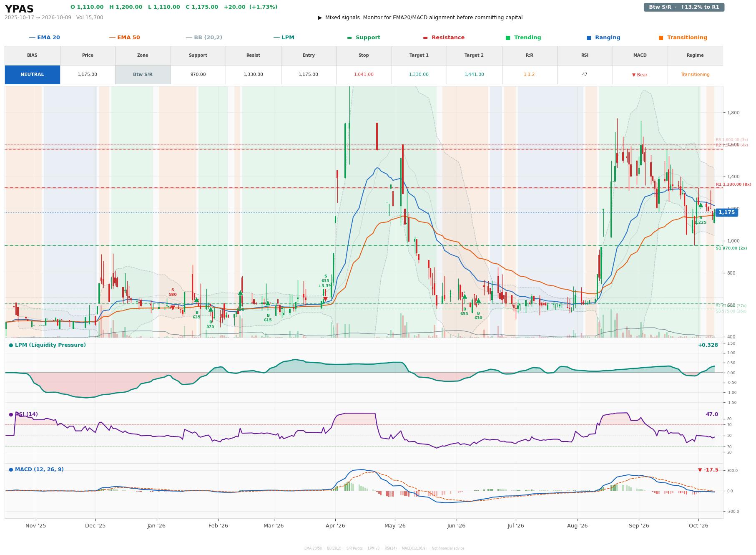Click the Sep '26 date axis label
This screenshot has width=756, height=555.
click(639, 526)
